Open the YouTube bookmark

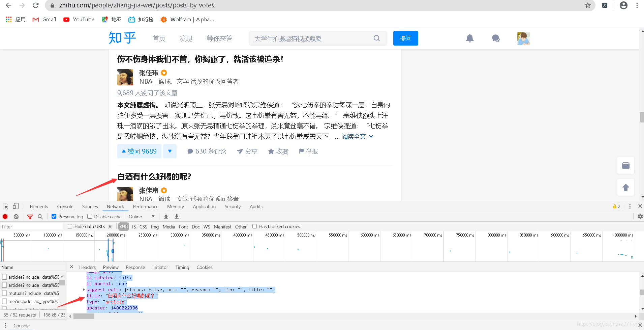(79, 20)
